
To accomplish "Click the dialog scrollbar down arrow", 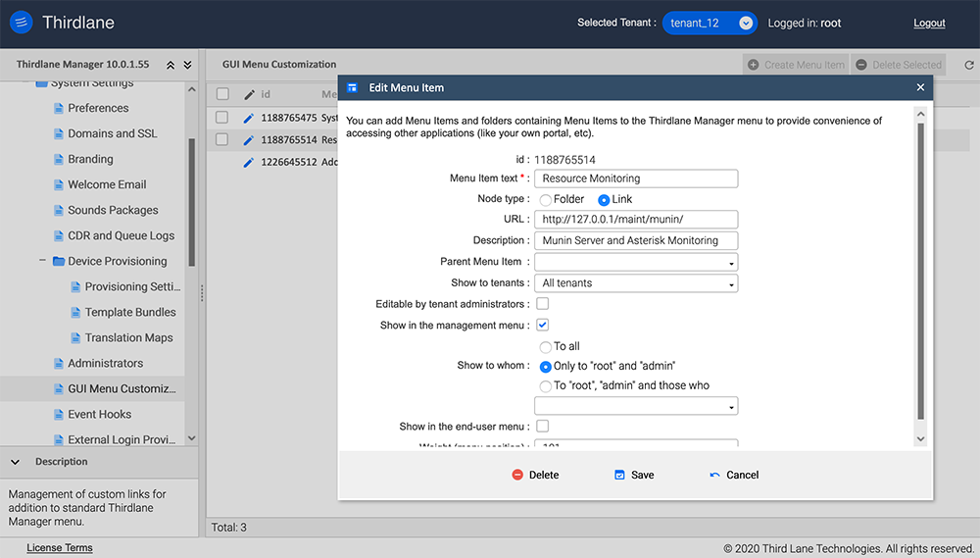I will (x=920, y=439).
